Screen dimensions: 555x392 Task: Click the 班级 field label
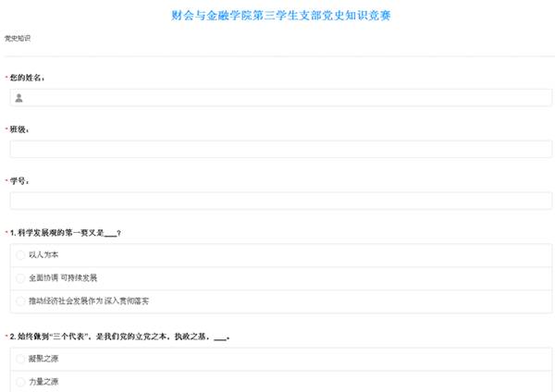pyautogui.click(x=21, y=129)
